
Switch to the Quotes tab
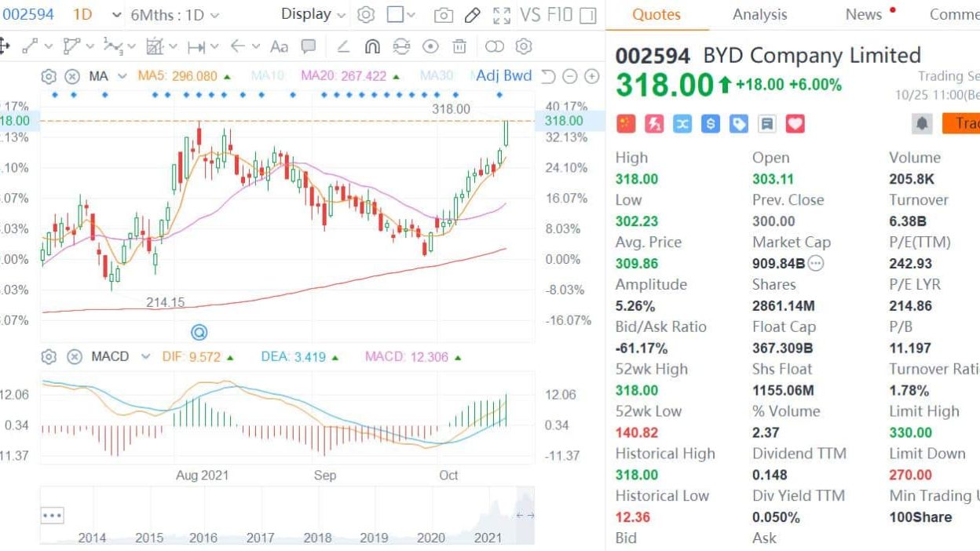tap(656, 14)
